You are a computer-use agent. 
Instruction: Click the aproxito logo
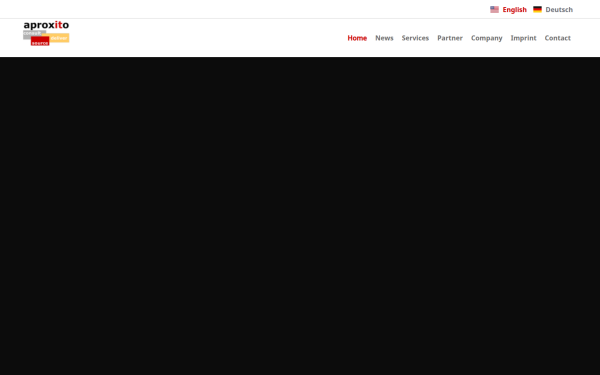[46, 33]
